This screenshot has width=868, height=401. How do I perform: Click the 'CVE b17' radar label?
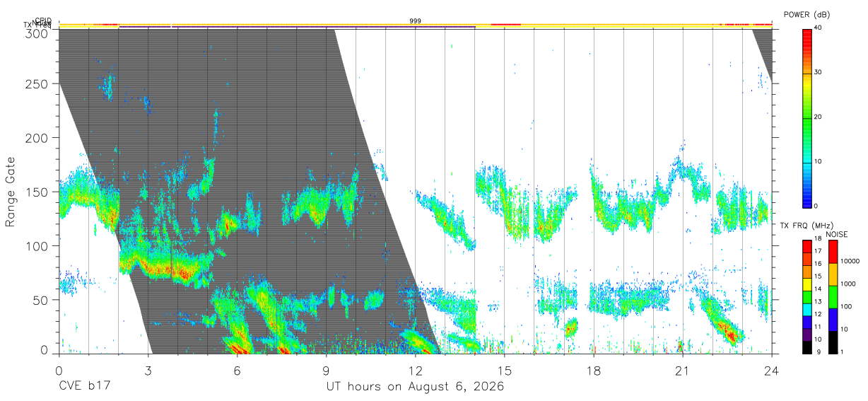point(84,387)
